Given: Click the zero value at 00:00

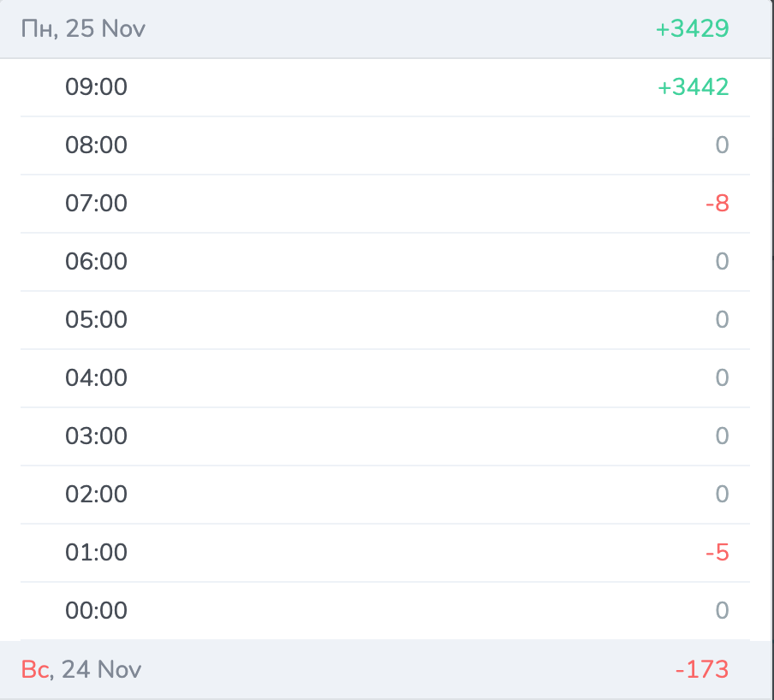Looking at the screenshot, I should pyautogui.click(x=722, y=611).
